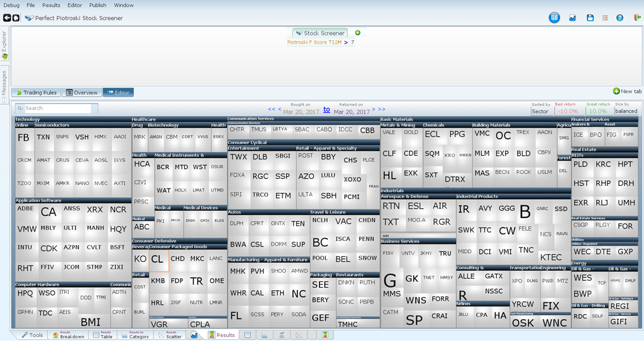
Task: Open the File menu
Action: 30,5
